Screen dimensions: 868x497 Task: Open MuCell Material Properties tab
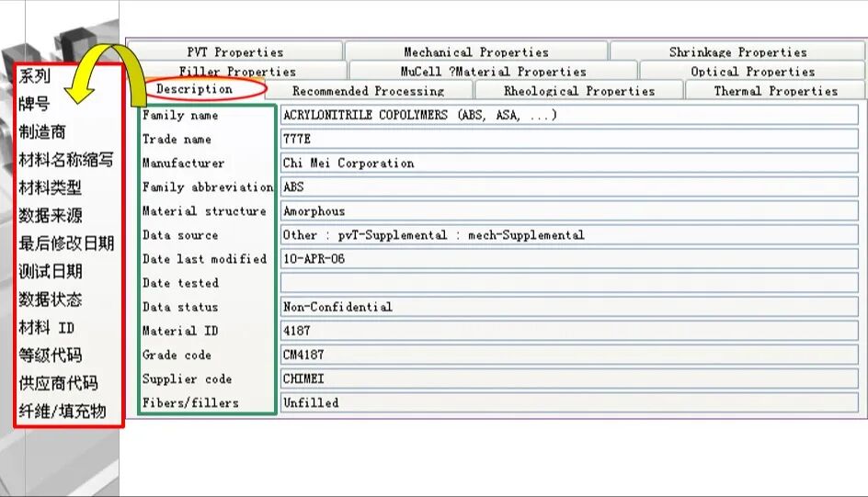[493, 72]
